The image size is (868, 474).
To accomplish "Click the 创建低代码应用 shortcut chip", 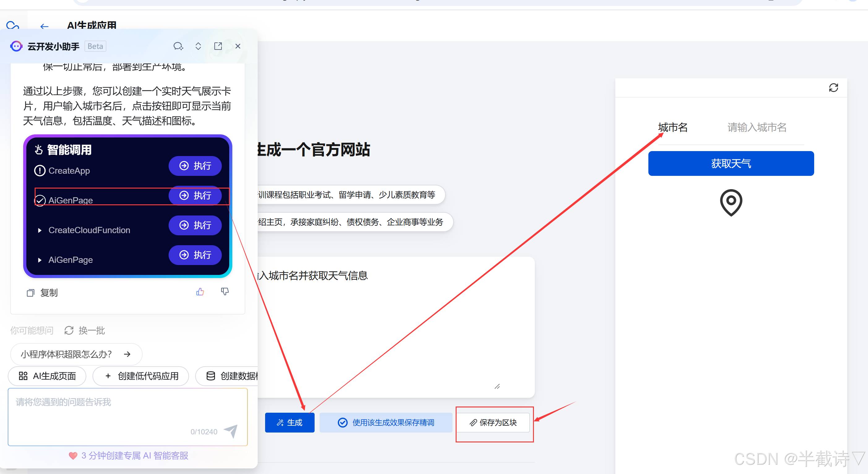I will point(141,376).
